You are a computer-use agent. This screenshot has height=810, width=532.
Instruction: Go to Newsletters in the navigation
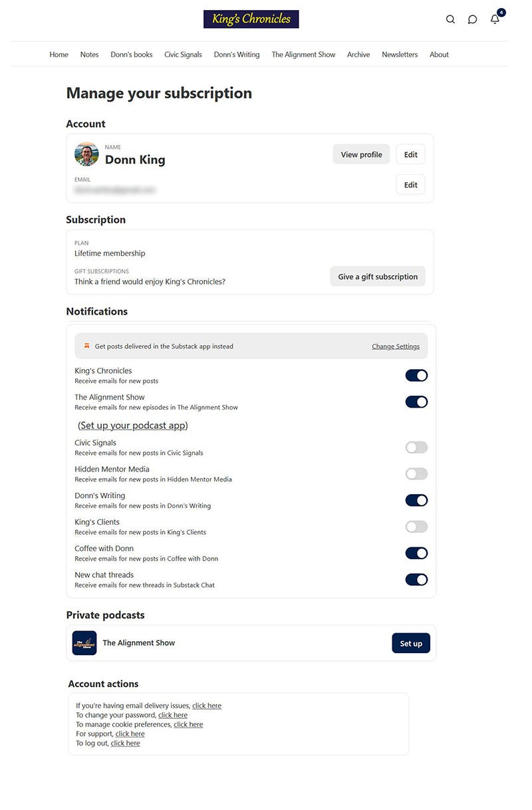tap(400, 55)
